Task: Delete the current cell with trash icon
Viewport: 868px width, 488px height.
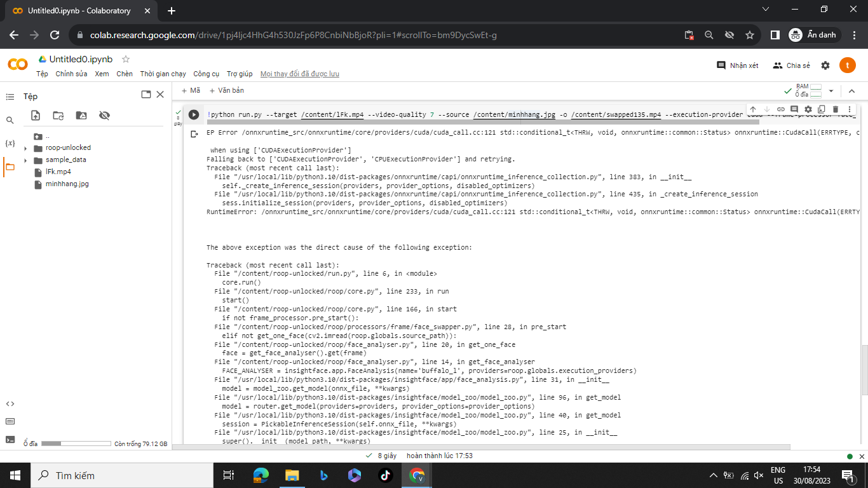Action: (x=836, y=110)
